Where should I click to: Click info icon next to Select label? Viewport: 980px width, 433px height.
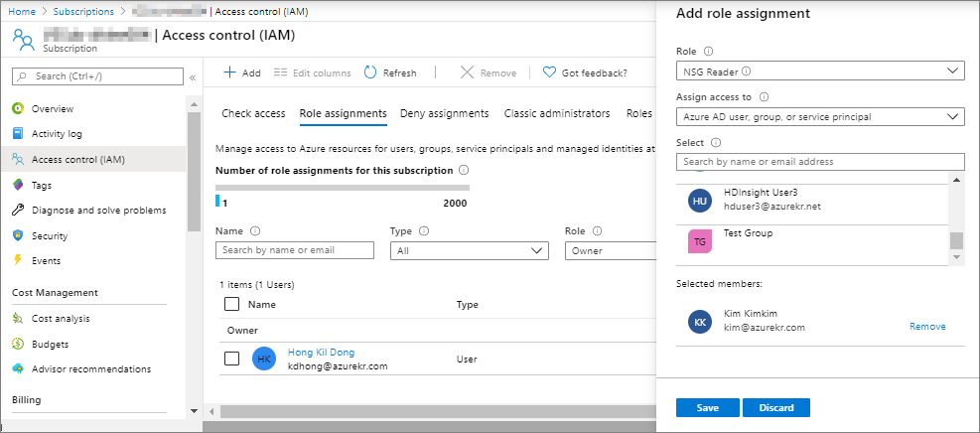coord(716,142)
